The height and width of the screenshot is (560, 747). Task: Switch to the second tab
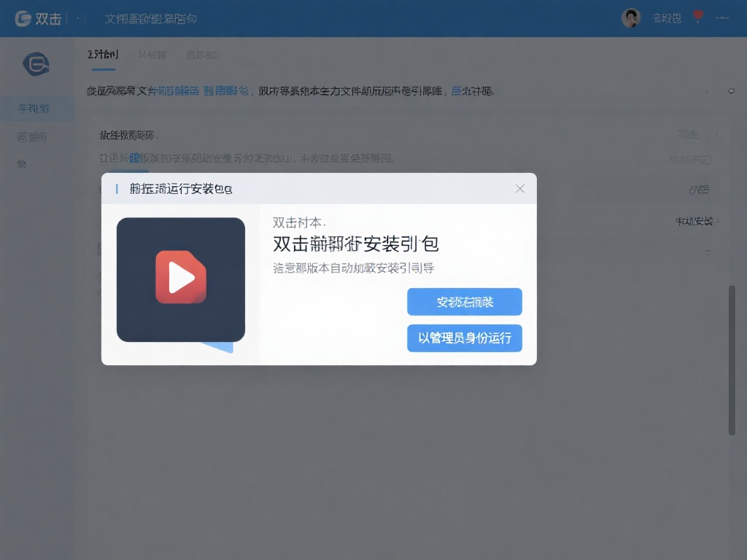152,55
